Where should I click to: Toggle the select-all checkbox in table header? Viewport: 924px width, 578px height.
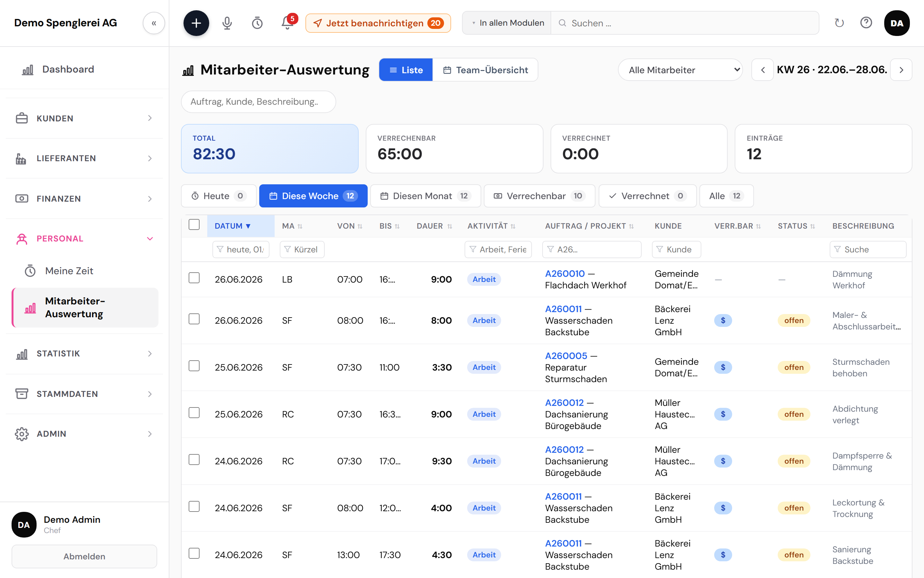(x=194, y=224)
